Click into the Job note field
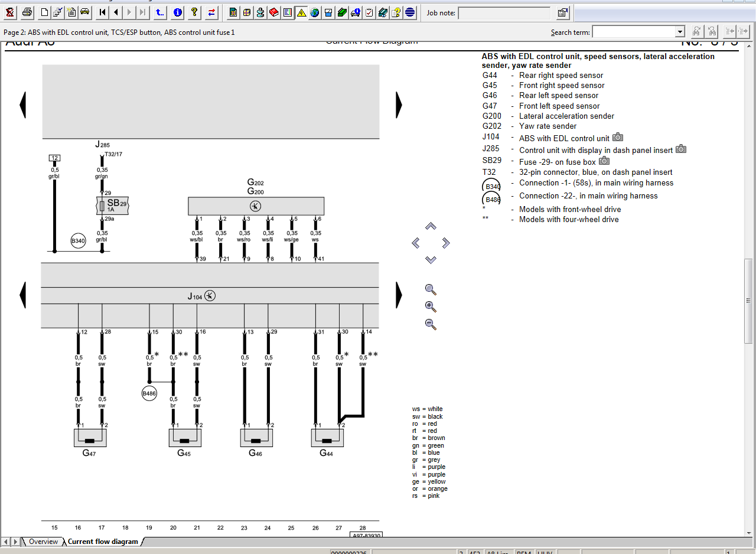Viewport: 756px width, 554px height. tap(505, 13)
